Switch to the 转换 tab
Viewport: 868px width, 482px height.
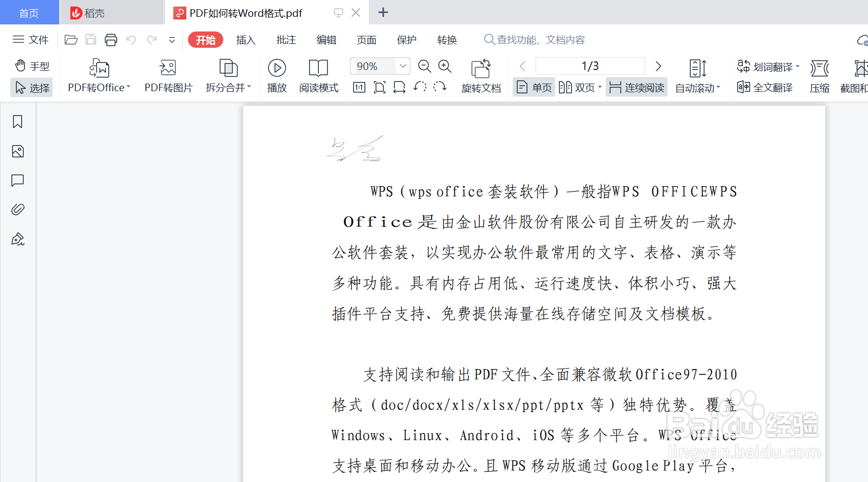pos(446,40)
